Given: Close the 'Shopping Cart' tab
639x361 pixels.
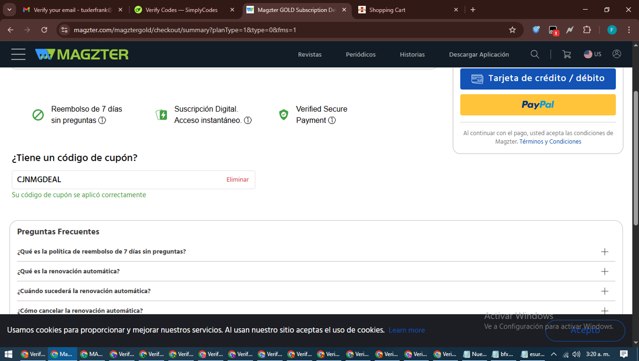Looking at the screenshot, I should tap(456, 10).
